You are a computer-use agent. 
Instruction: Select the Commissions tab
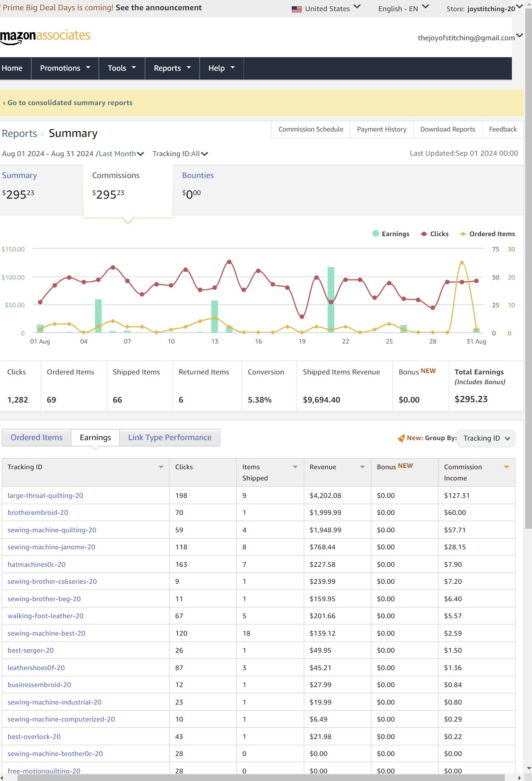128,191
